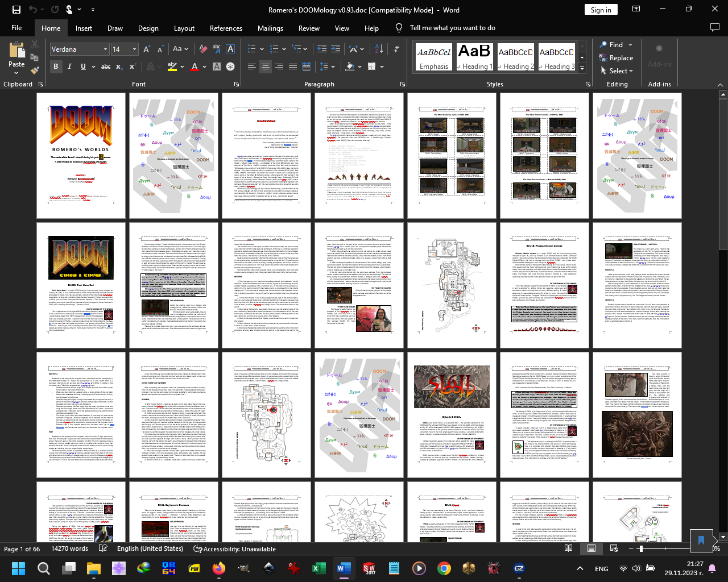Switch to the Mailings tab
This screenshot has width=728, height=582.
pos(270,28)
